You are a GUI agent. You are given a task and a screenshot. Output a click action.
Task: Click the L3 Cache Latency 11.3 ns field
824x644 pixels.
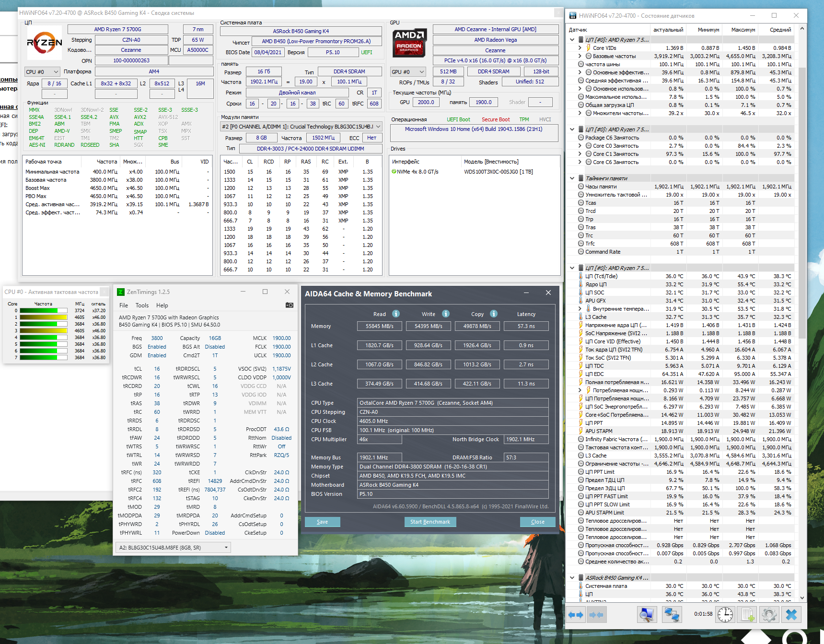(526, 384)
